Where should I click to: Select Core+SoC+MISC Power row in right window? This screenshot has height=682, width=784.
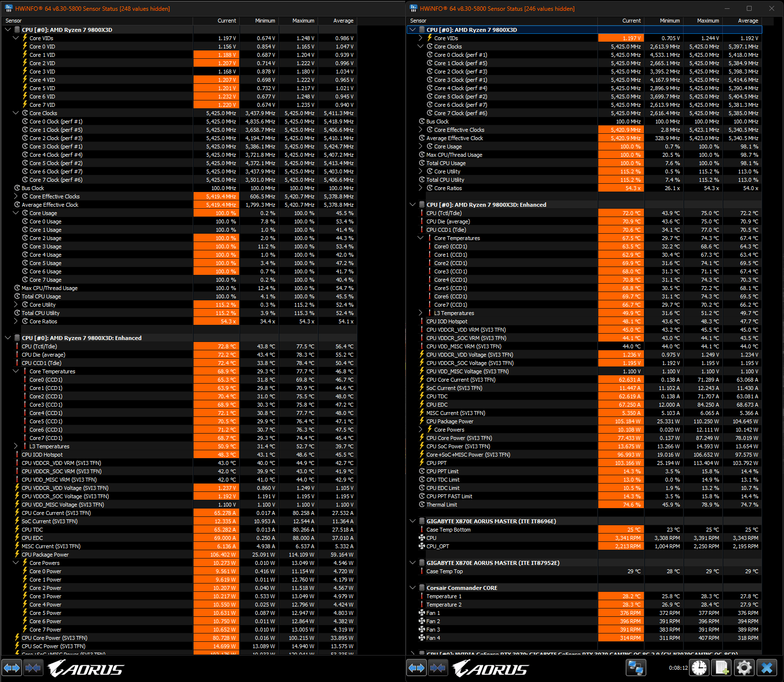(585, 455)
